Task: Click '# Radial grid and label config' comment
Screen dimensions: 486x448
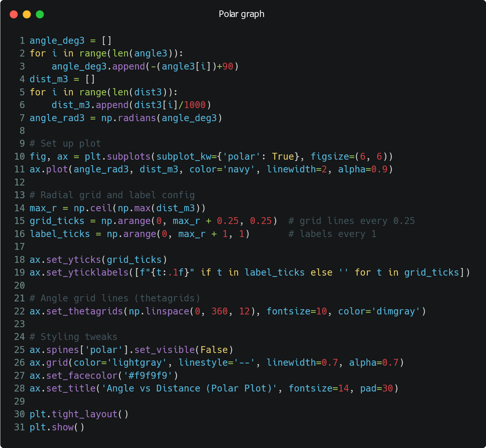Action: pyautogui.click(x=112, y=195)
